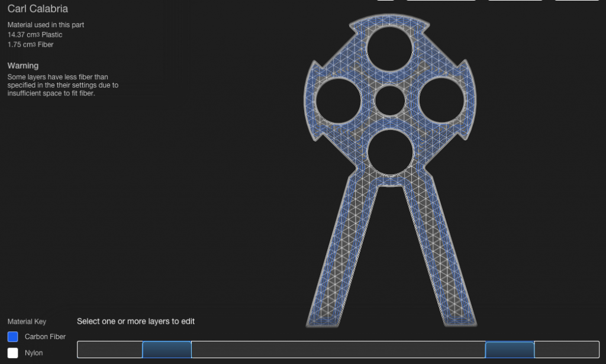Click the 1.75 cm3 Fiber usage text
This screenshot has width=606, height=364.
pos(30,44)
